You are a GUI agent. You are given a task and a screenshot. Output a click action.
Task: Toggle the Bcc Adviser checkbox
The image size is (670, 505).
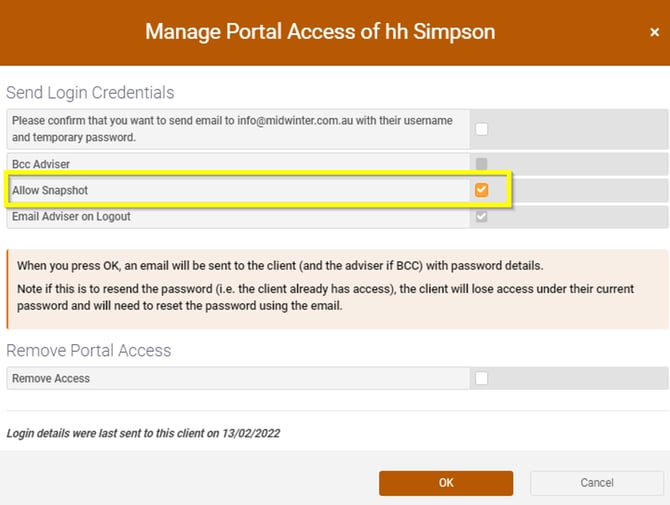pos(482,164)
